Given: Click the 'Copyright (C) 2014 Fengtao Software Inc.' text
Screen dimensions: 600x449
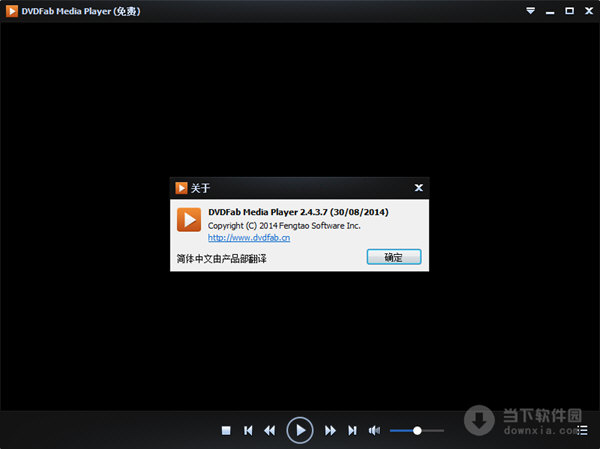Looking at the screenshot, I should [x=284, y=226].
